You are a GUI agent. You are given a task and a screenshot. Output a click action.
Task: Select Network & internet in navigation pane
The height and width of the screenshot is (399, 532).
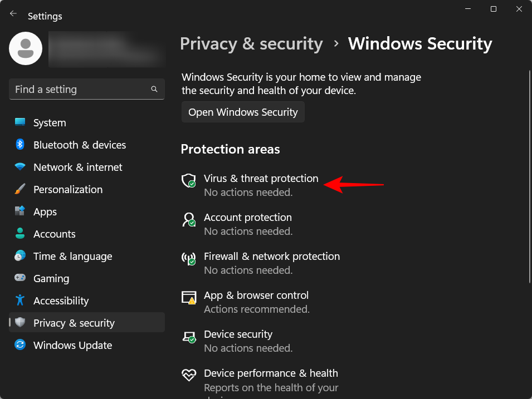point(20,167)
